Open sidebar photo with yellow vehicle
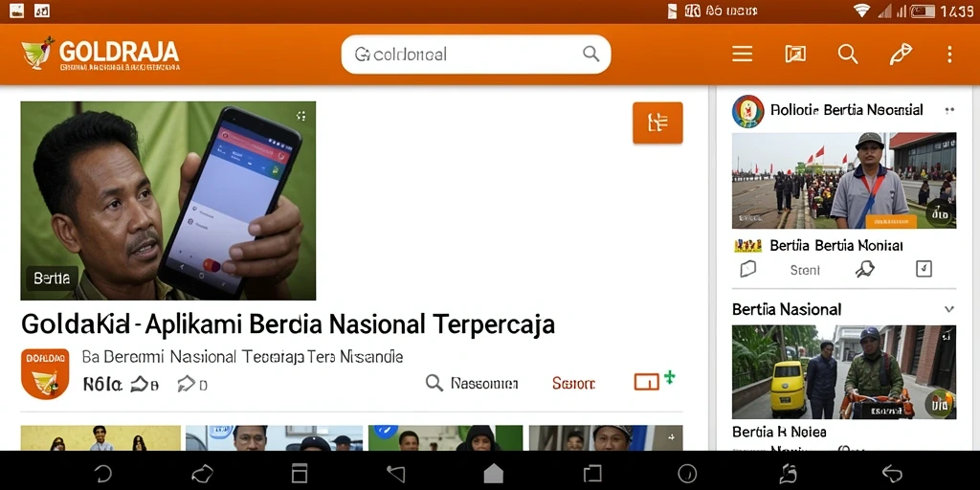The height and width of the screenshot is (490, 980). 844,372
